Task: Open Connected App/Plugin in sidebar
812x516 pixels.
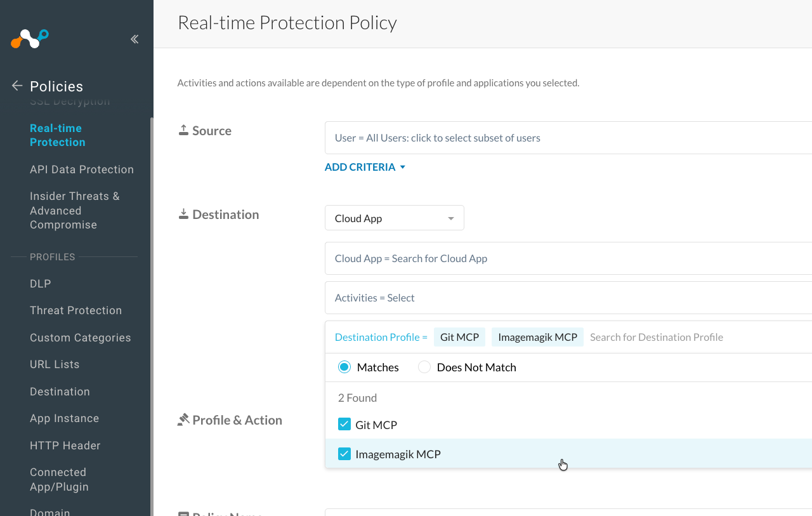Action: click(x=59, y=479)
